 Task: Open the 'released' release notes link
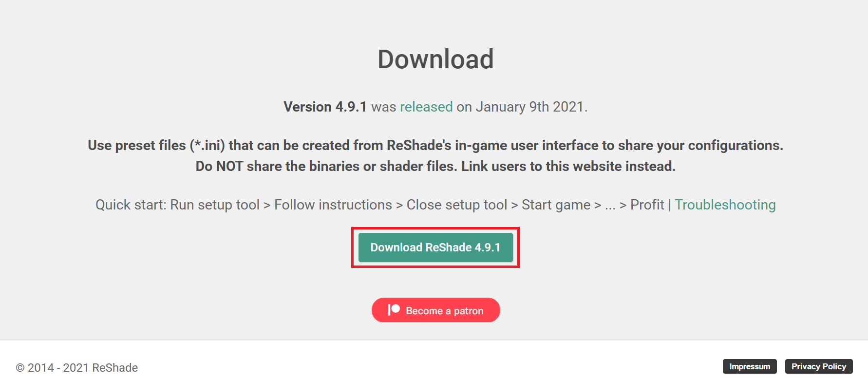point(426,107)
